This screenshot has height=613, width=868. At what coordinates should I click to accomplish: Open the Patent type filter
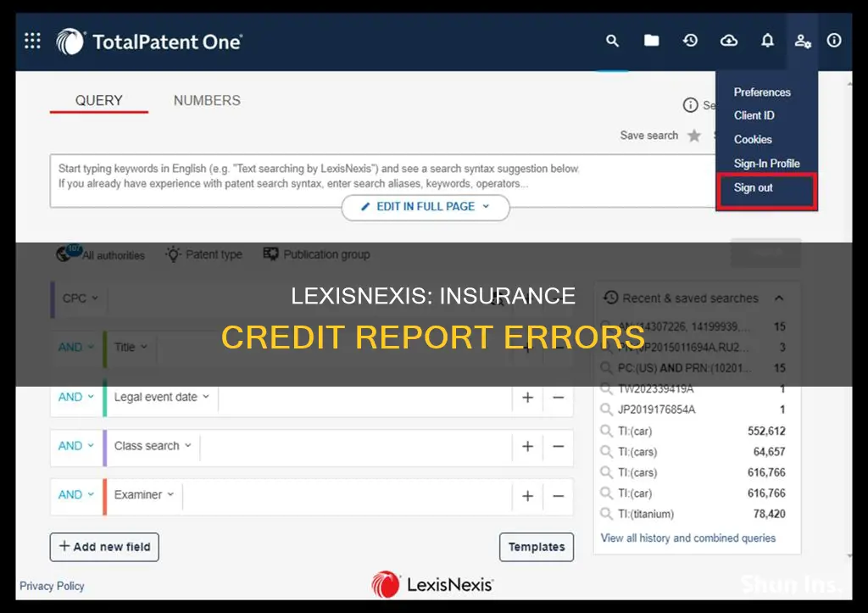(x=203, y=254)
